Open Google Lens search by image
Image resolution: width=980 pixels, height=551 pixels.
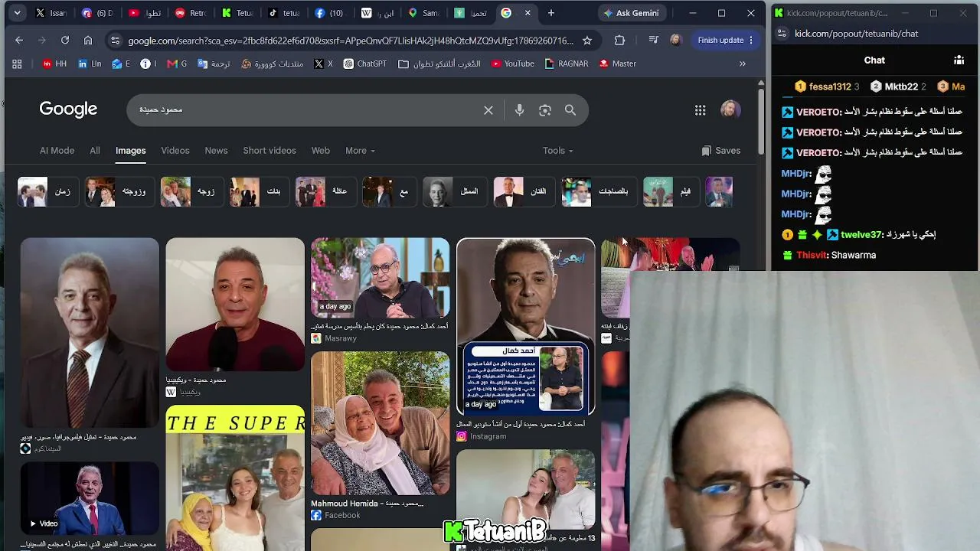[545, 110]
